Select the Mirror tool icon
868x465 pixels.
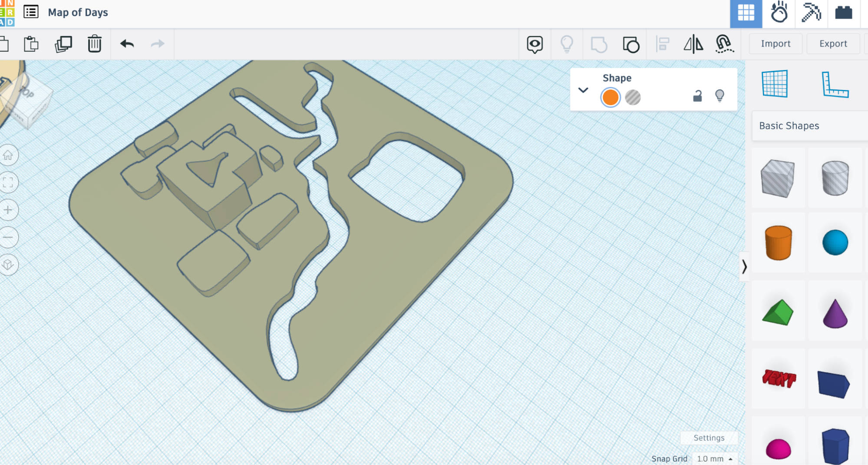tap(693, 44)
